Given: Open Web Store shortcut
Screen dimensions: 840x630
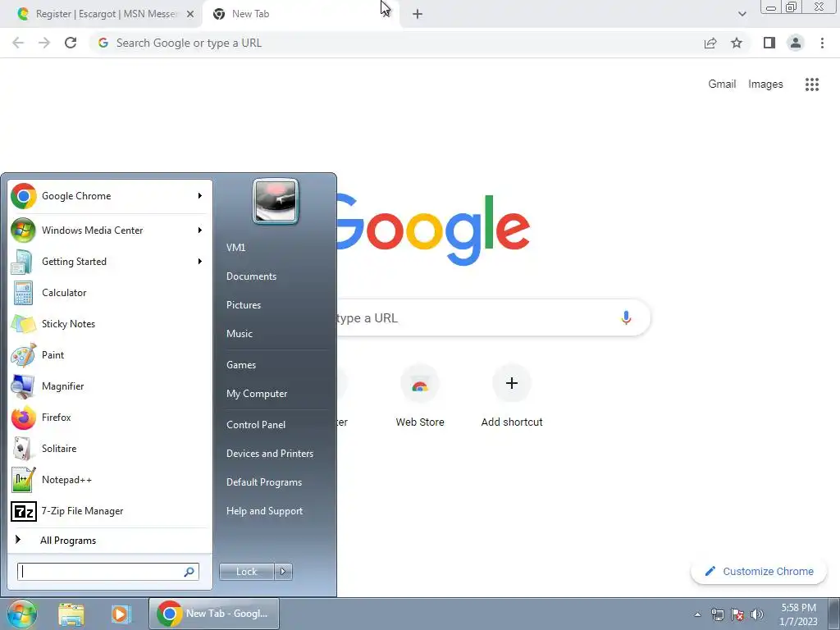Looking at the screenshot, I should 420,396.
